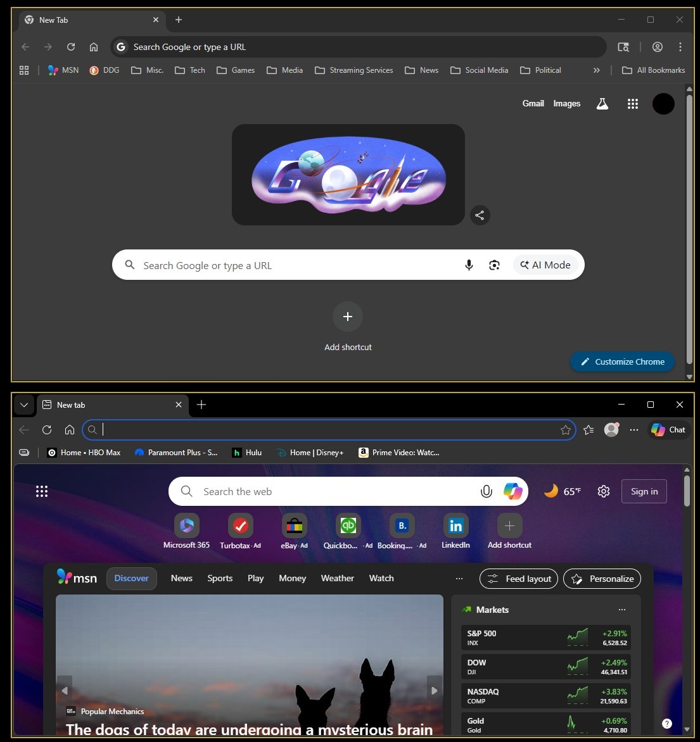
Task: Open the Hulu favorite in Edge
Action: (x=247, y=453)
